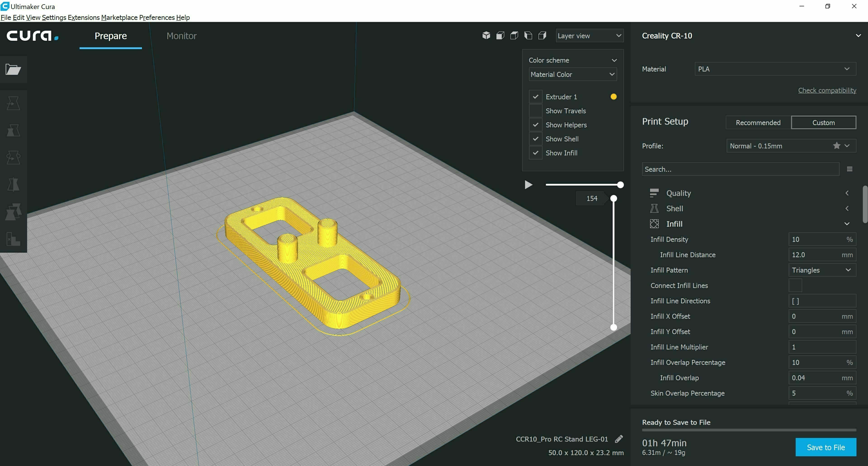Viewport: 868px width, 466px height.
Task: Enable the Show Travels checkbox
Action: click(535, 111)
